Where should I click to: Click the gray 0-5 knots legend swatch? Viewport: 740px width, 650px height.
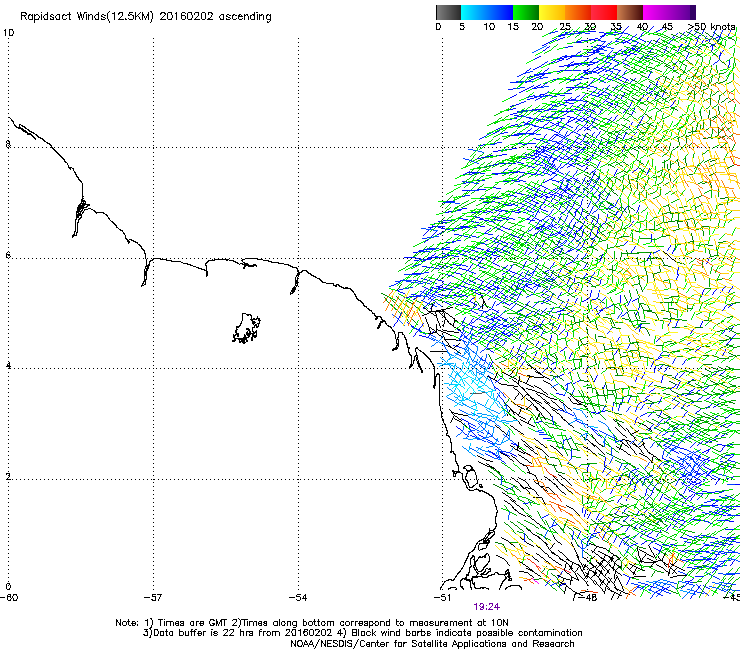tap(448, 12)
